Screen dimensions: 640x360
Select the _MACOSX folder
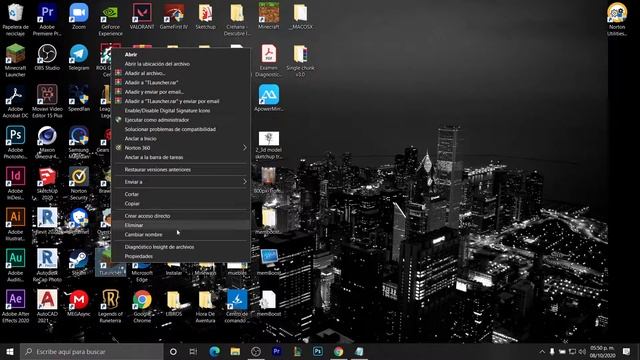click(x=300, y=16)
